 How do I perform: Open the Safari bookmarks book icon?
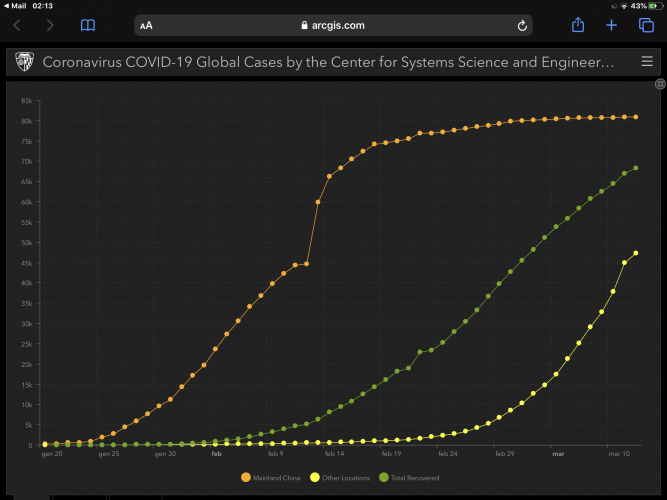[88, 25]
